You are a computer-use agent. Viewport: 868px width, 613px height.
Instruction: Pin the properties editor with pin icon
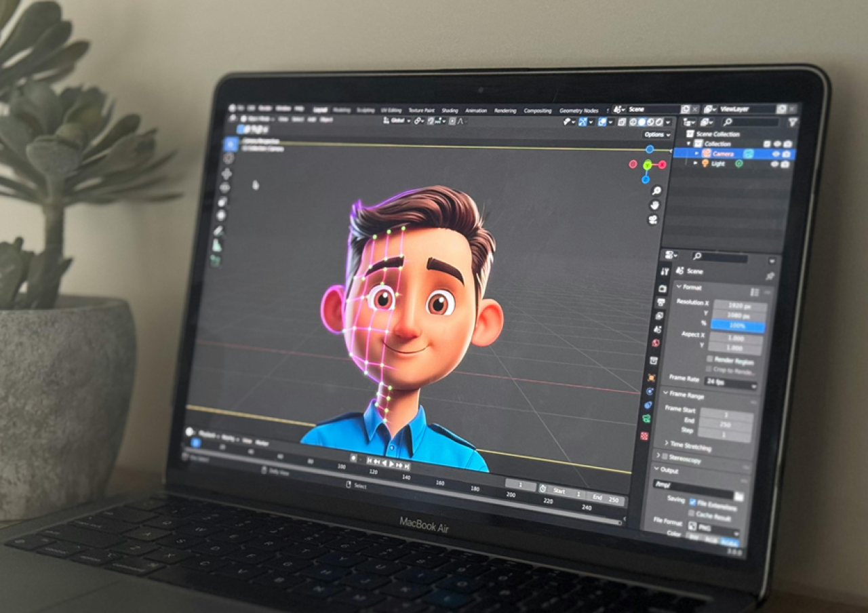point(770,276)
